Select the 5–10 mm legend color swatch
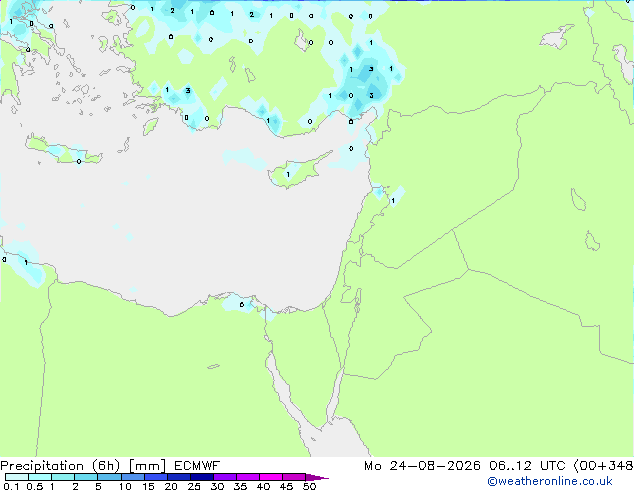Screen dimensions: 634x490 pyautogui.click(x=109, y=477)
